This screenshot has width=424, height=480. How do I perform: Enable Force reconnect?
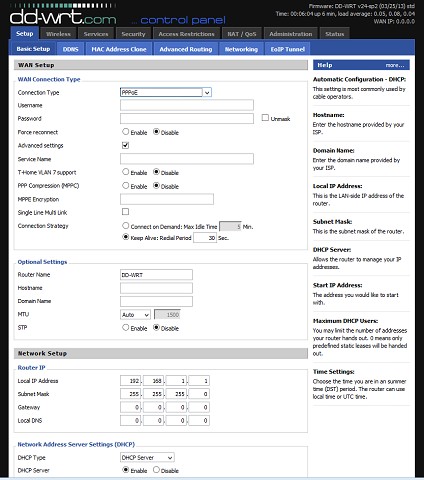(125, 132)
